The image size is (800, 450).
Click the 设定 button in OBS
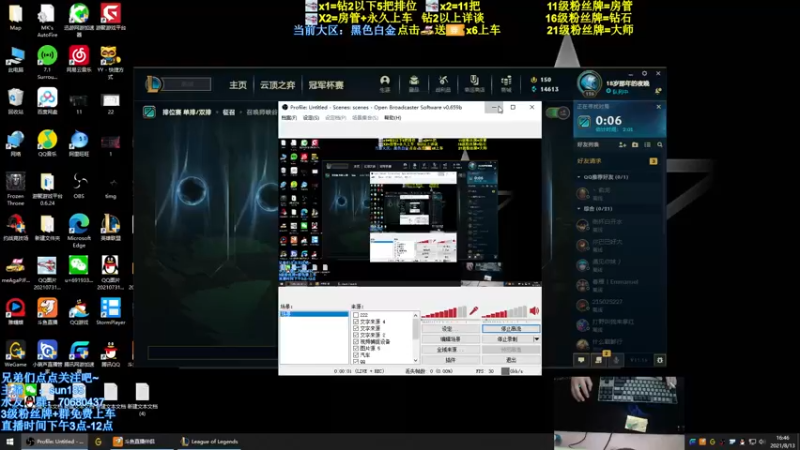[451, 329]
